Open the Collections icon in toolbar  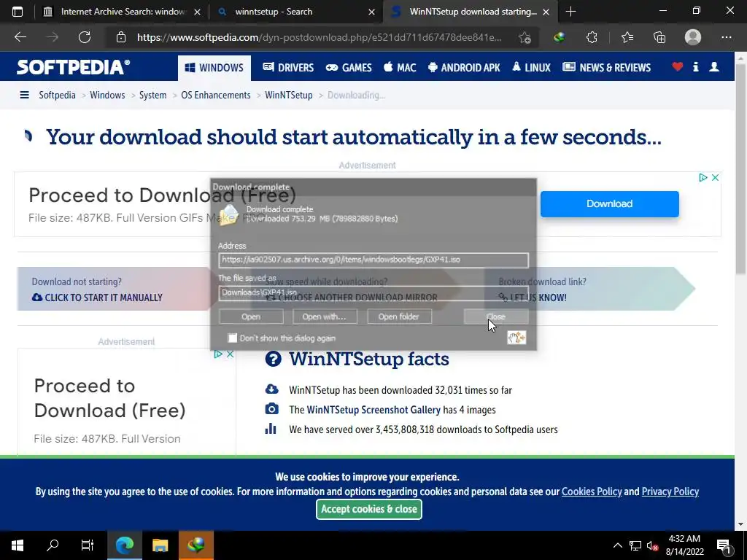pos(659,37)
